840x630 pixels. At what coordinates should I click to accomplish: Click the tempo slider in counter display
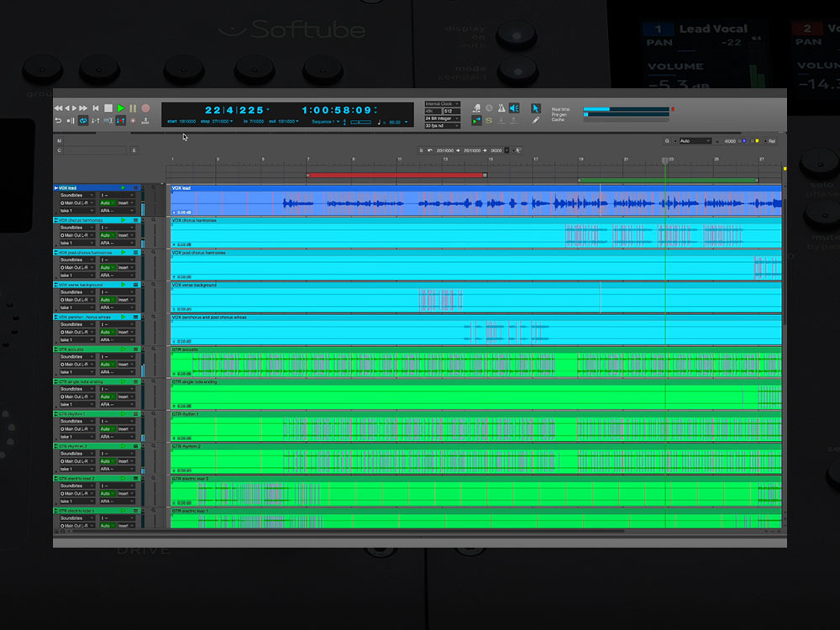(x=360, y=123)
